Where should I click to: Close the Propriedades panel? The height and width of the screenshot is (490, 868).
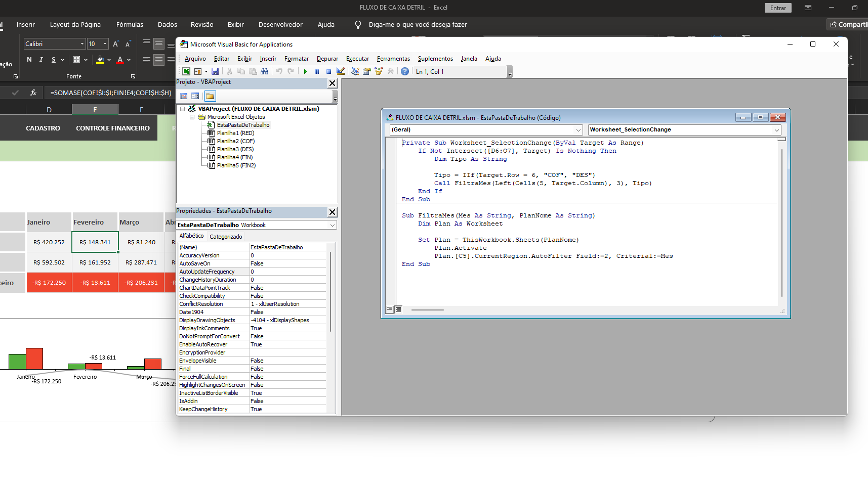pyautogui.click(x=332, y=212)
